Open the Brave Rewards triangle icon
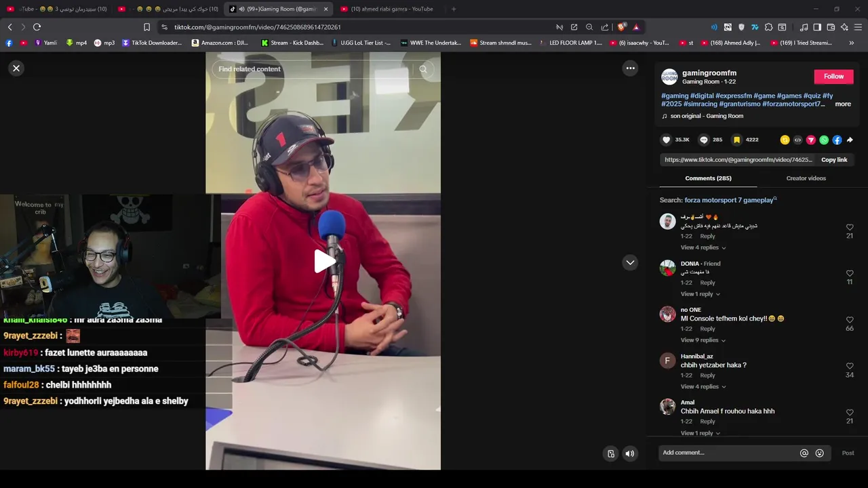This screenshot has height=488, width=868. (636, 27)
